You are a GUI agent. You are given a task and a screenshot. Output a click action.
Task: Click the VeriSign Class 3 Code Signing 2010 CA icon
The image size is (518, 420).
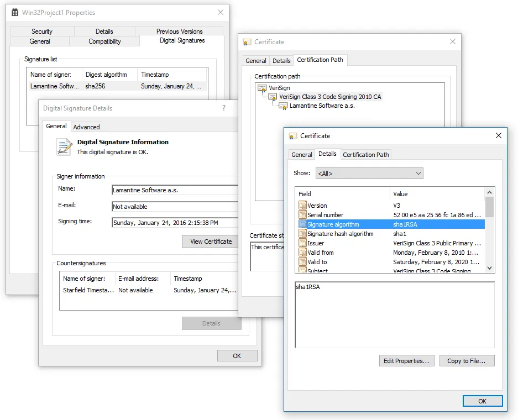[273, 97]
